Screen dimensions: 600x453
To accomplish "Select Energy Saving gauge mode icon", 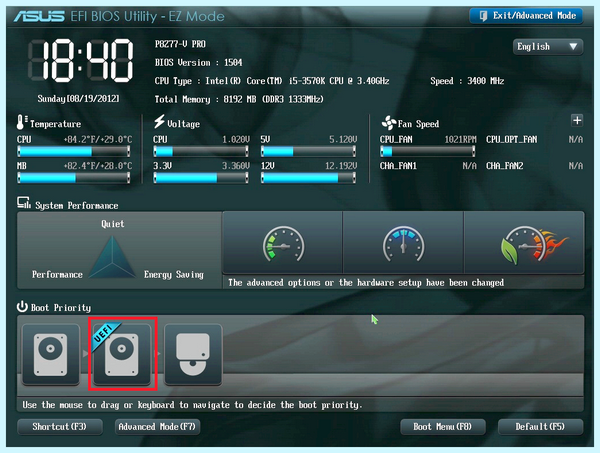I will tap(283, 243).
